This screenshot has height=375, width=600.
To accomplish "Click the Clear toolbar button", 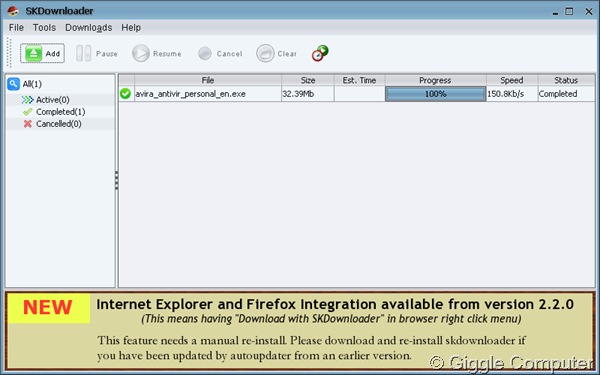I will (x=277, y=53).
